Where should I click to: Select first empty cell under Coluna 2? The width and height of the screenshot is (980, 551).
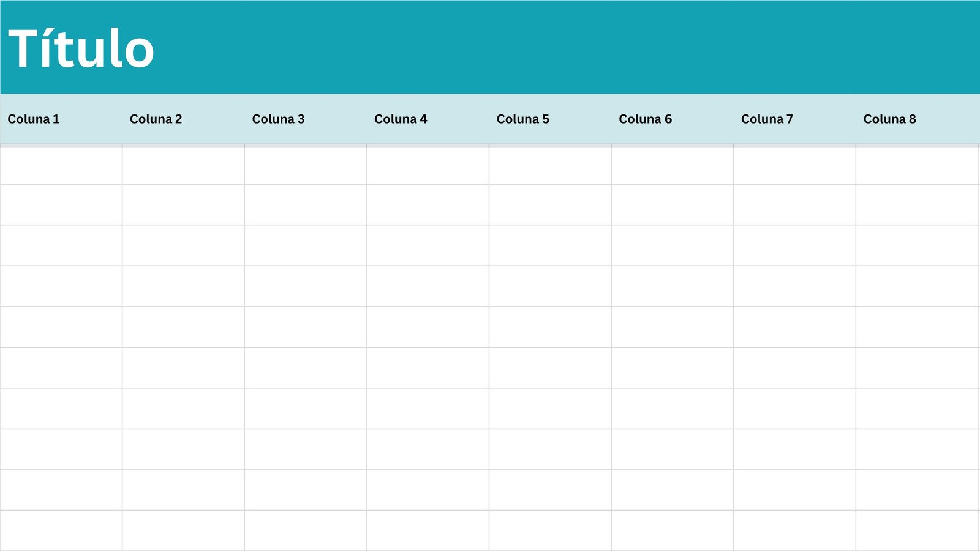(x=183, y=165)
